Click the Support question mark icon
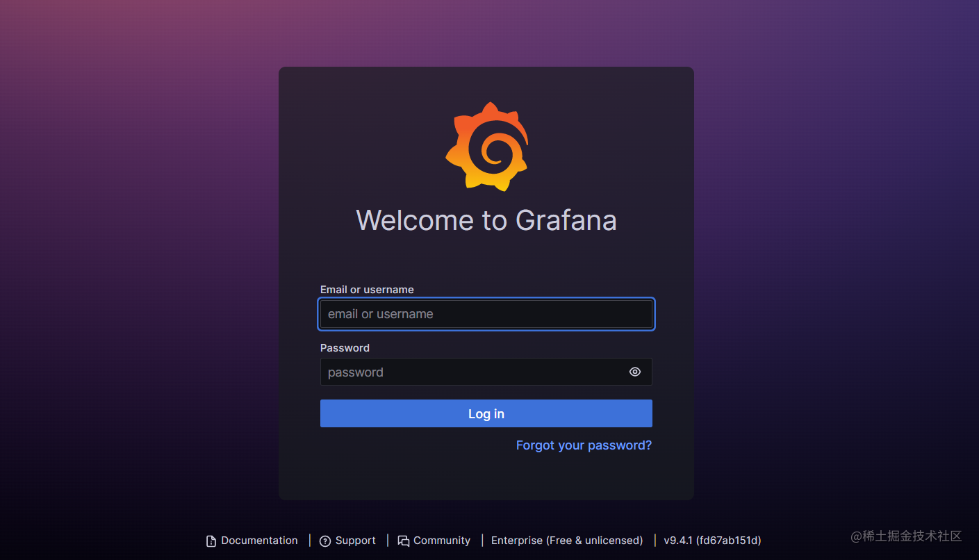Image resolution: width=979 pixels, height=560 pixels. (x=325, y=541)
